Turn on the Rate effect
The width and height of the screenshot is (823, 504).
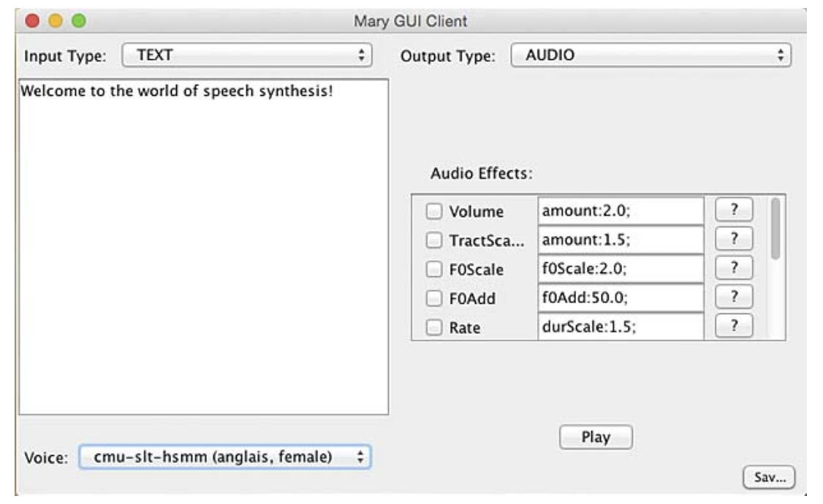(x=434, y=328)
